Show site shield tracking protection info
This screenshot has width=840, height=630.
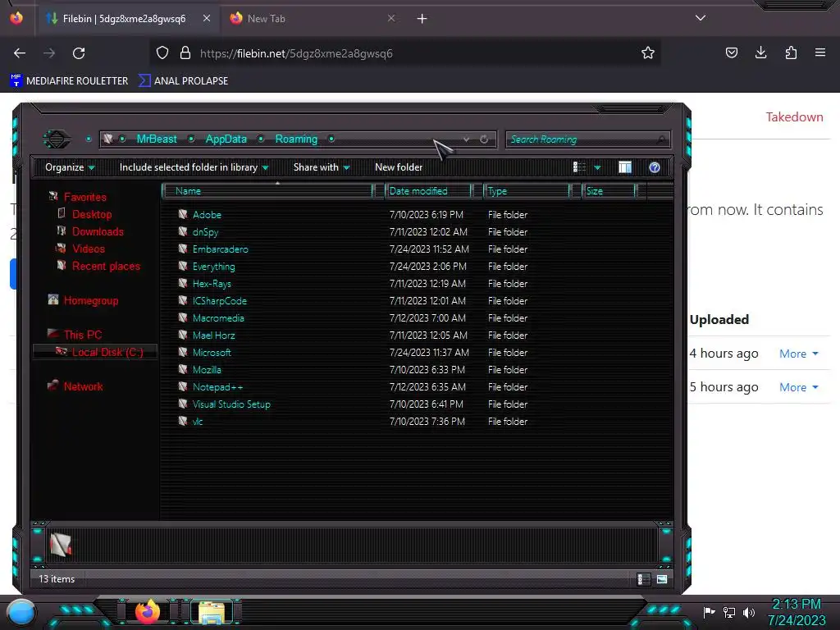(162, 53)
